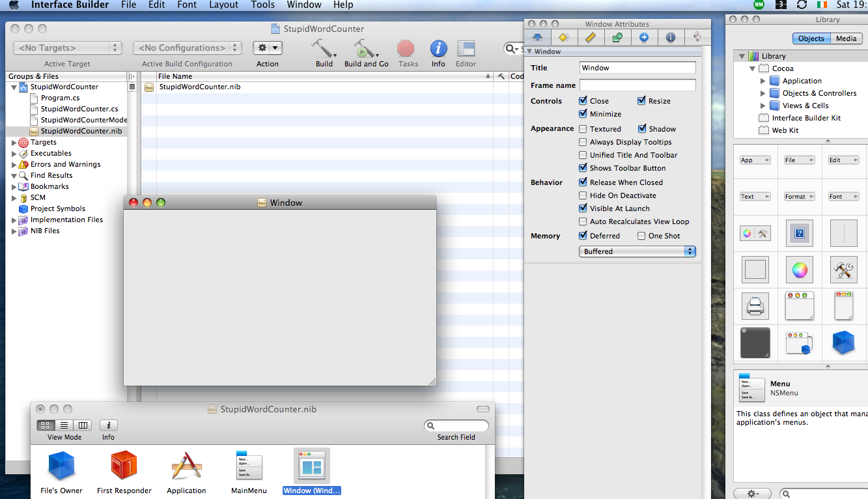The width and height of the screenshot is (868, 499).
Task: Select the Window object icon in nib
Action: point(312,466)
